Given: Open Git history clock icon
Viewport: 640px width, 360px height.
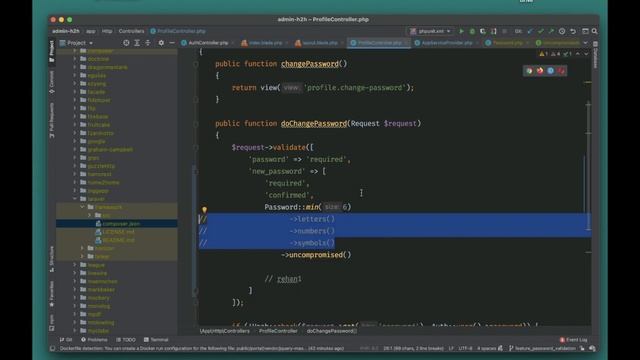Looking at the screenshot, I should pyautogui.click(x=562, y=31).
